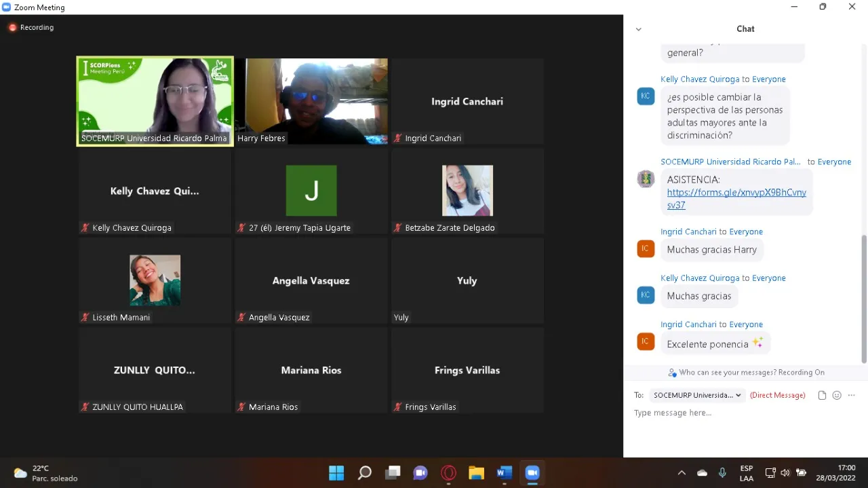Open OneDrive from the system tray

point(702,472)
